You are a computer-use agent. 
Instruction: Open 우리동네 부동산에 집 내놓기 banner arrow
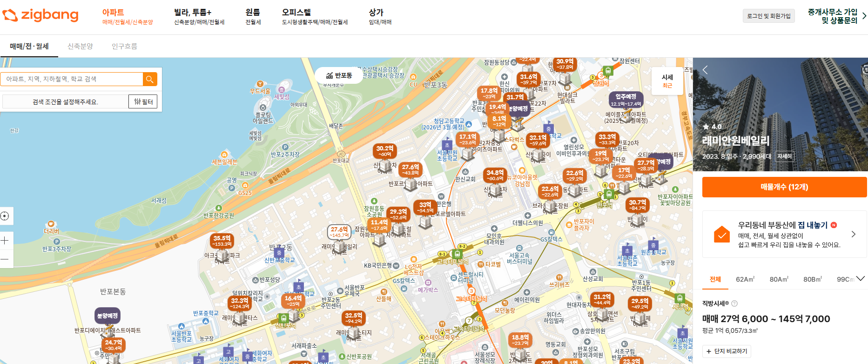853,234
